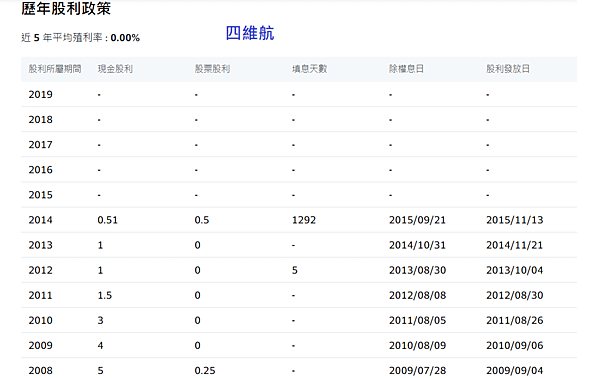Select the 2011 year row cell

(x=41, y=295)
